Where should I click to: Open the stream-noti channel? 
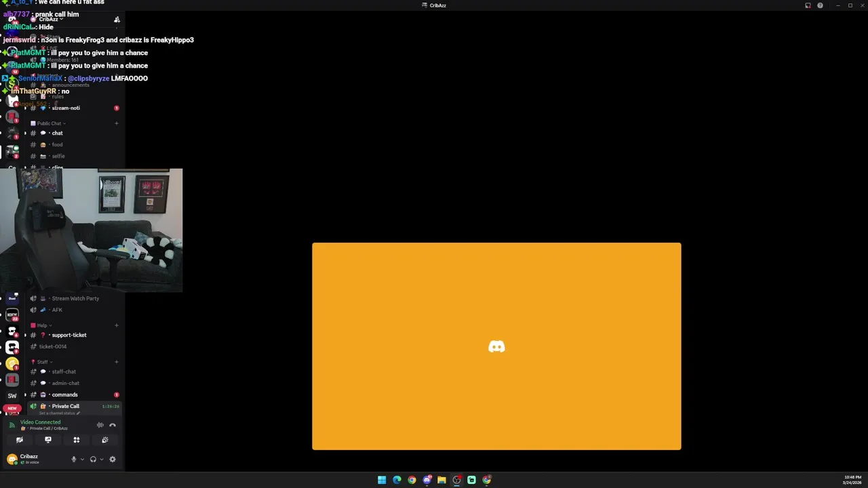coord(75,108)
